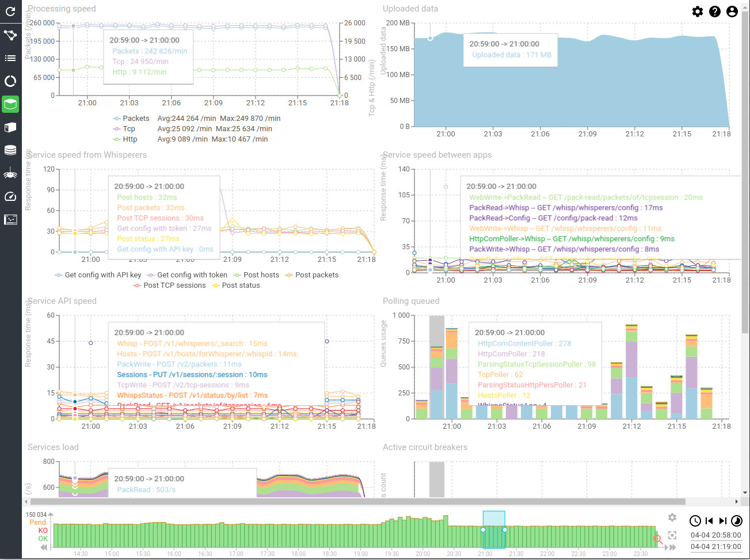Open settings gear in top right corner

698,12
